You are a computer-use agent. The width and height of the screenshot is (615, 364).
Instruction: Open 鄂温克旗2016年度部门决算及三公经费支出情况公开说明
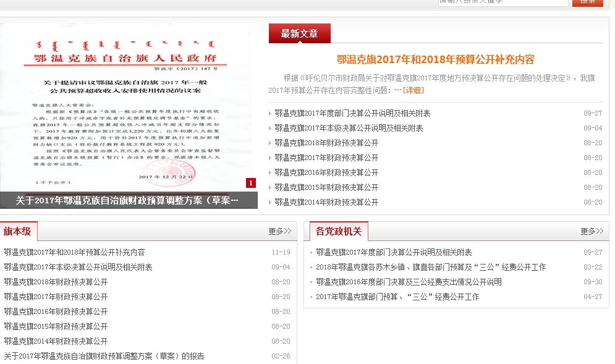[409, 282]
